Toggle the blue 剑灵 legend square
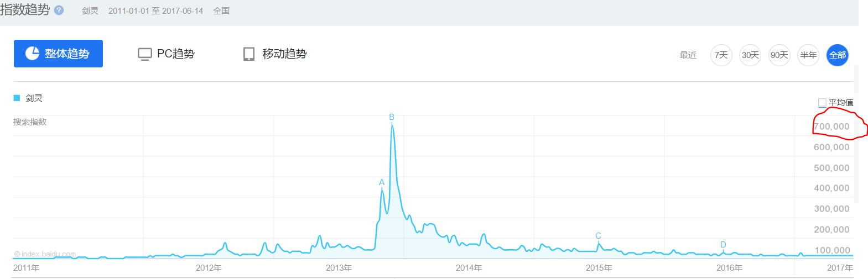 [17, 98]
